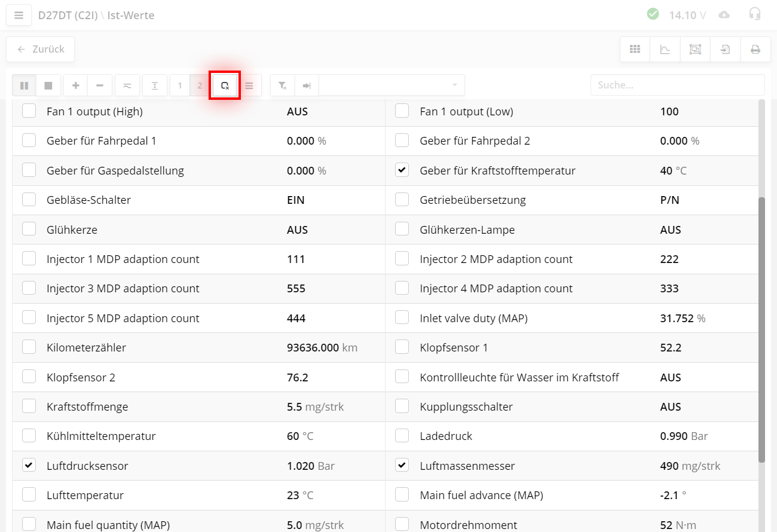Click the clear filter funnel icon
Image resolution: width=777 pixels, height=532 pixels.
point(283,85)
